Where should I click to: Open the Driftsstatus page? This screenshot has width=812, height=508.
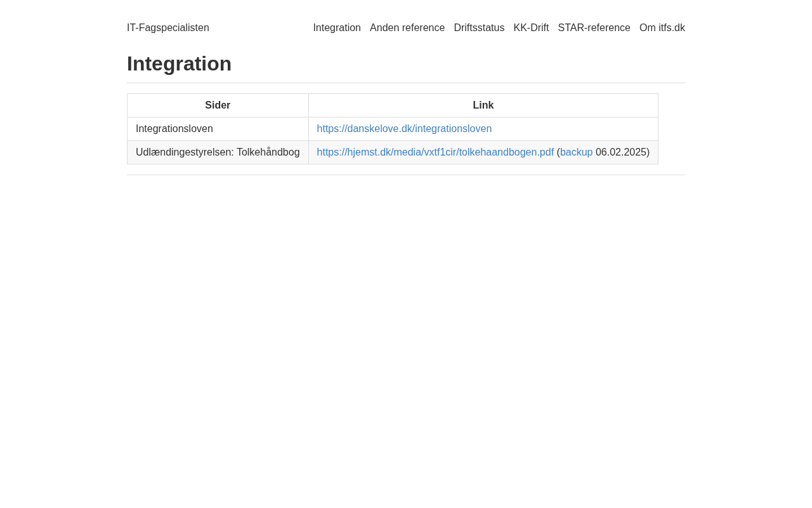point(479,28)
